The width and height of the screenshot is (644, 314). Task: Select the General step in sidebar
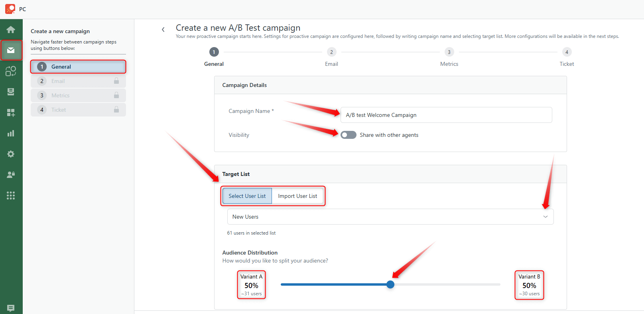point(78,67)
